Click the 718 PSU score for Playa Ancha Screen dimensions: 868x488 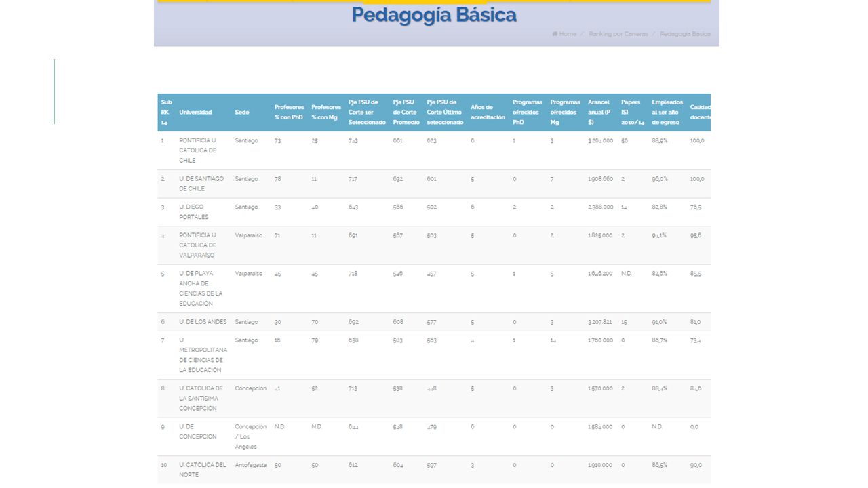[353, 274]
